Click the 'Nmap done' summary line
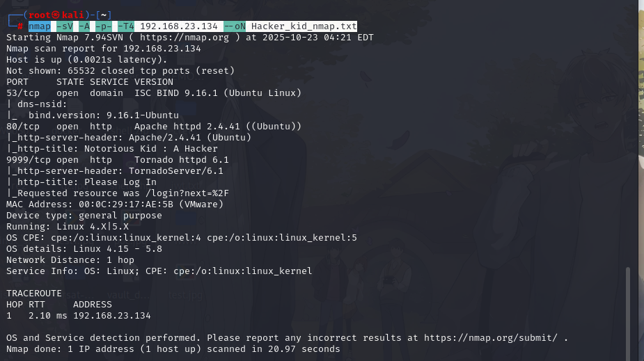Viewport: 644px width, 361px height. pyautogui.click(x=173, y=348)
